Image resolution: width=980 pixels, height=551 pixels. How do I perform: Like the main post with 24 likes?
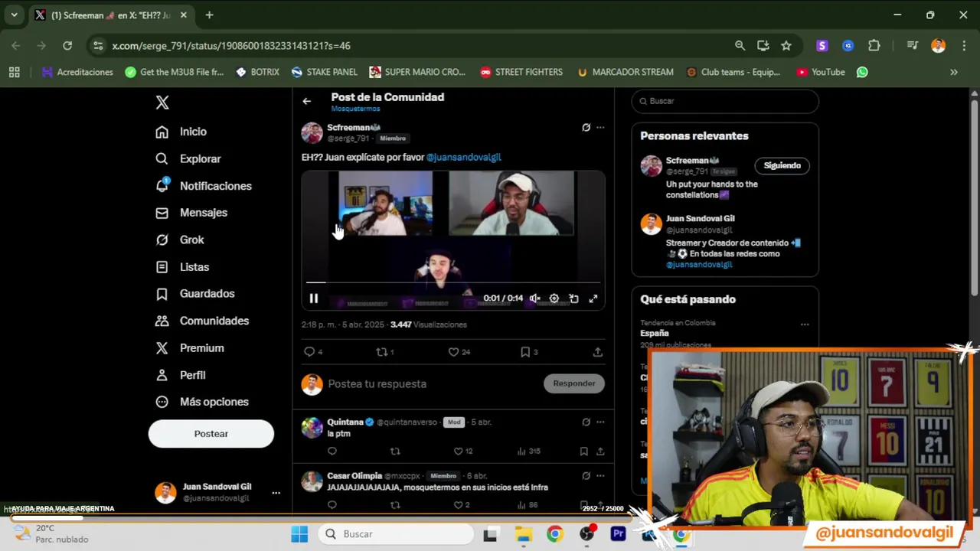pos(453,352)
